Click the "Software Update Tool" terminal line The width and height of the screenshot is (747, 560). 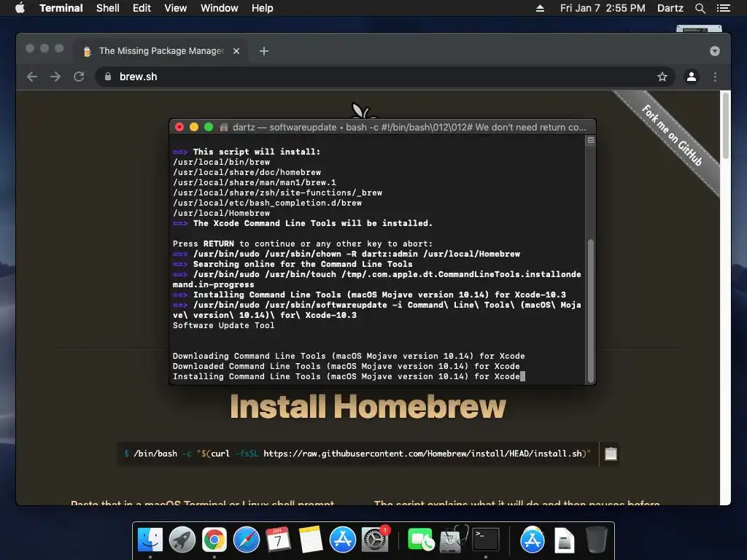click(223, 325)
